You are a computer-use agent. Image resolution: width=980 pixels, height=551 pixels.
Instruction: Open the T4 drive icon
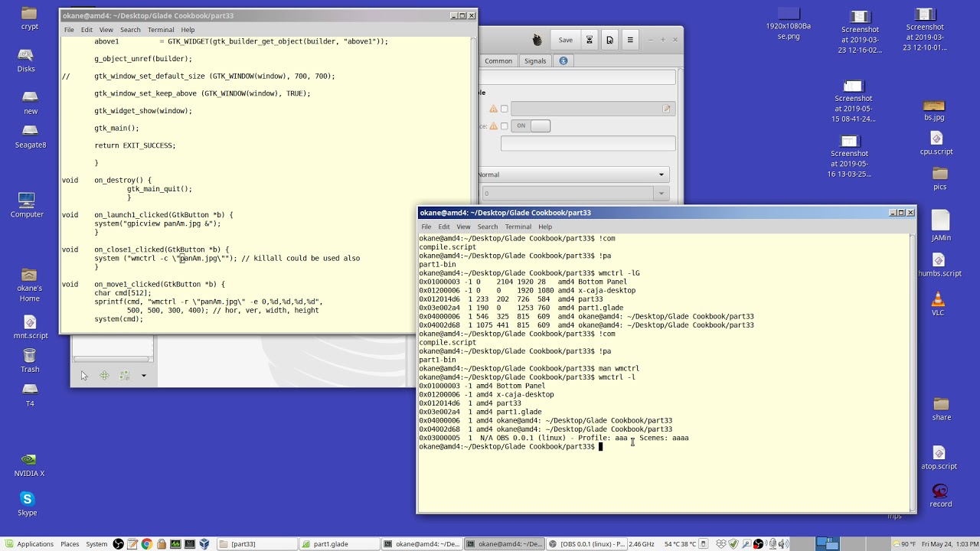(30, 395)
